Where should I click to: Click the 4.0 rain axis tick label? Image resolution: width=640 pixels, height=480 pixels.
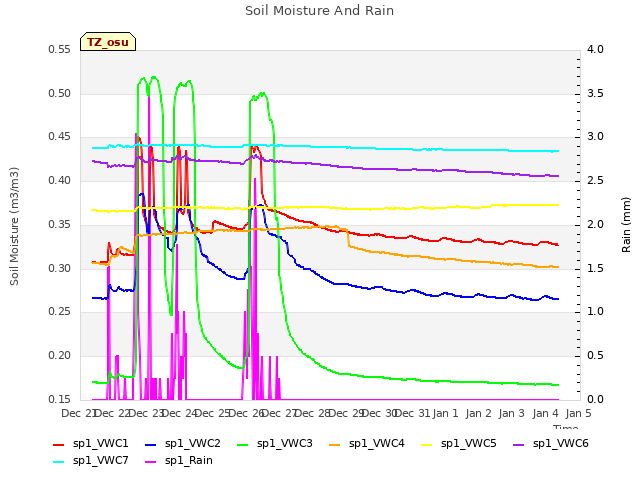(595, 49)
